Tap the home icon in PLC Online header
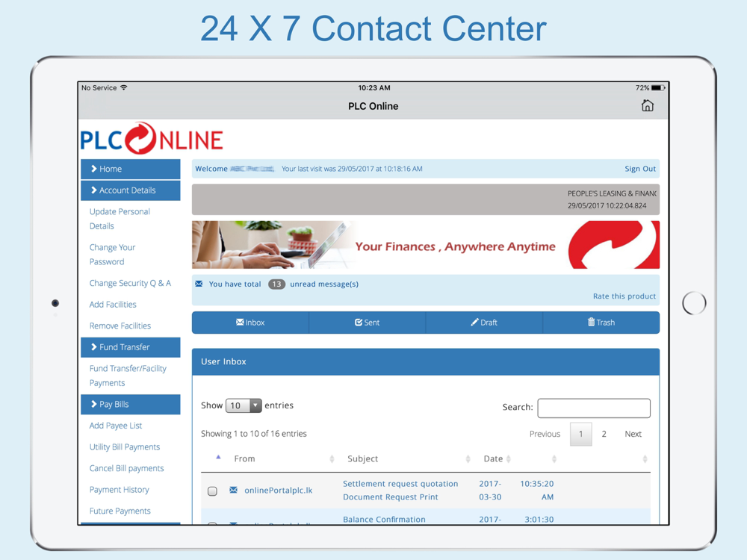The height and width of the screenshot is (560, 747). click(x=647, y=105)
